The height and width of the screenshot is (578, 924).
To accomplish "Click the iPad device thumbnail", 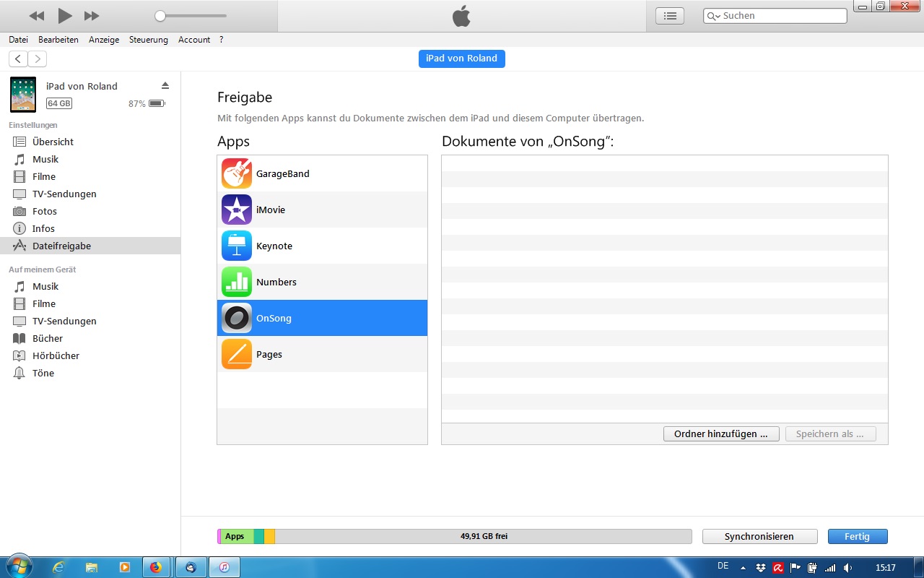I will (x=23, y=95).
